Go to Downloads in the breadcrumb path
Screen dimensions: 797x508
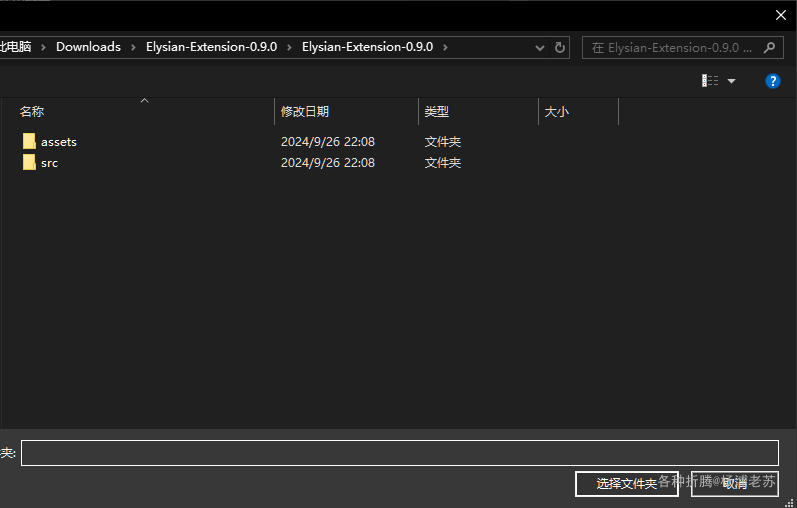point(88,47)
